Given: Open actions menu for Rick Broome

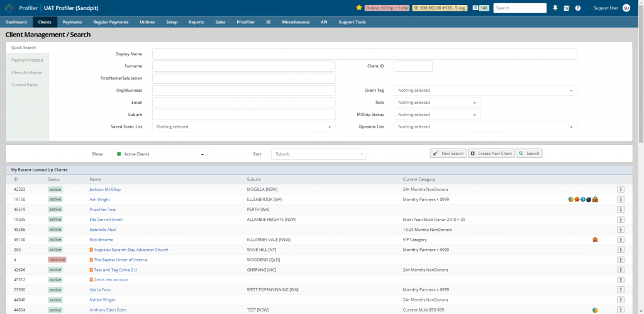Looking at the screenshot, I should coord(621,240).
